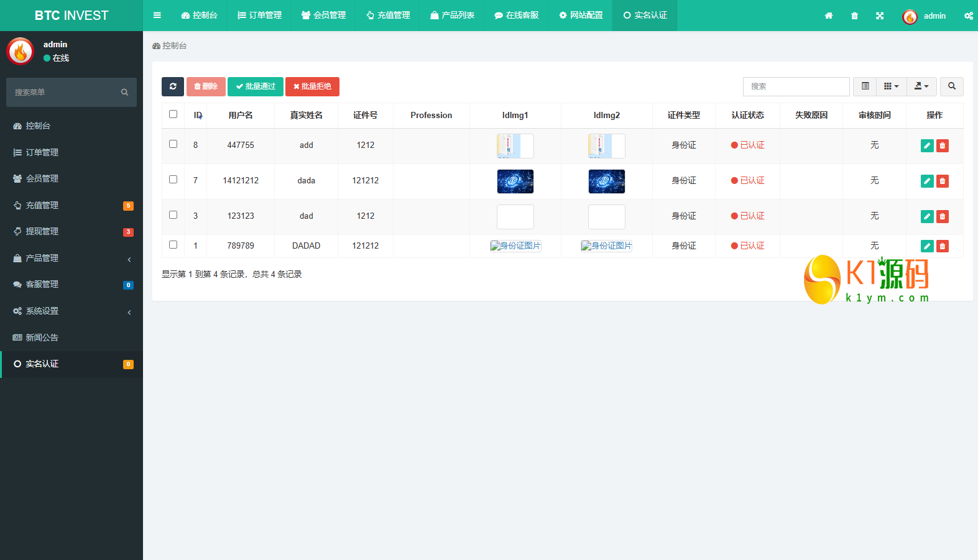Open 新闻公告 in the sidebar

click(x=72, y=337)
